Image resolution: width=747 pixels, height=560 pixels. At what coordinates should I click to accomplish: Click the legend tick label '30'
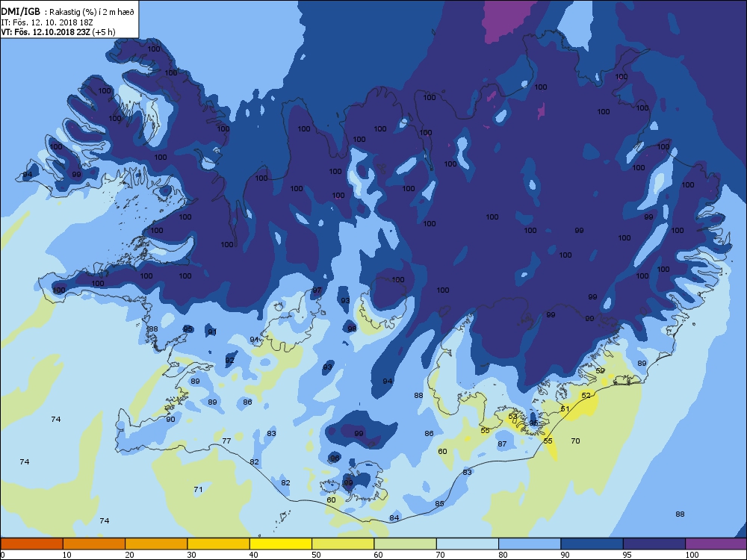pos(191,554)
